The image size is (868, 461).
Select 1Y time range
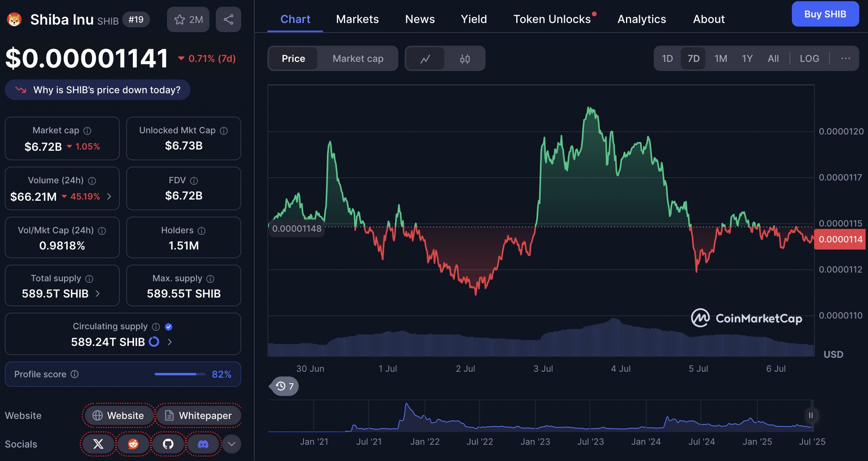747,59
